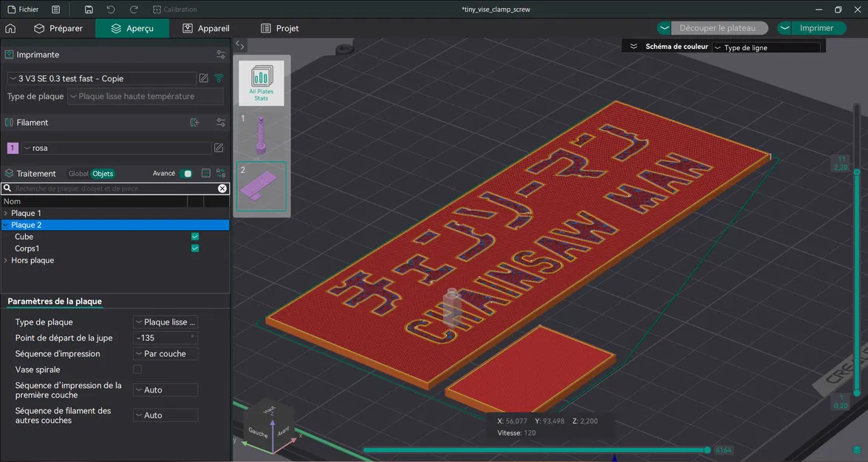
Task: Click the Filament section icon
Action: (x=9, y=123)
